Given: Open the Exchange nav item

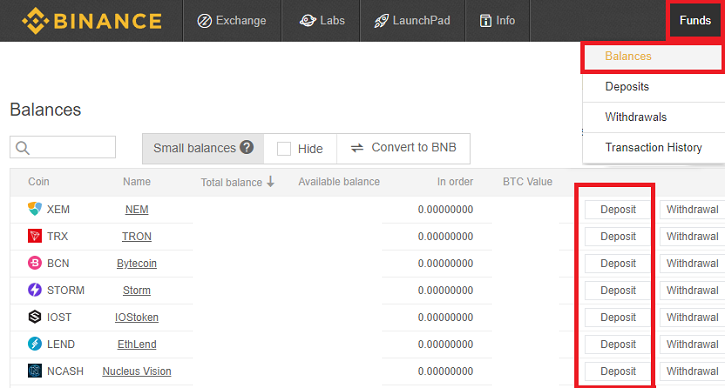Looking at the screenshot, I should coord(232,21).
